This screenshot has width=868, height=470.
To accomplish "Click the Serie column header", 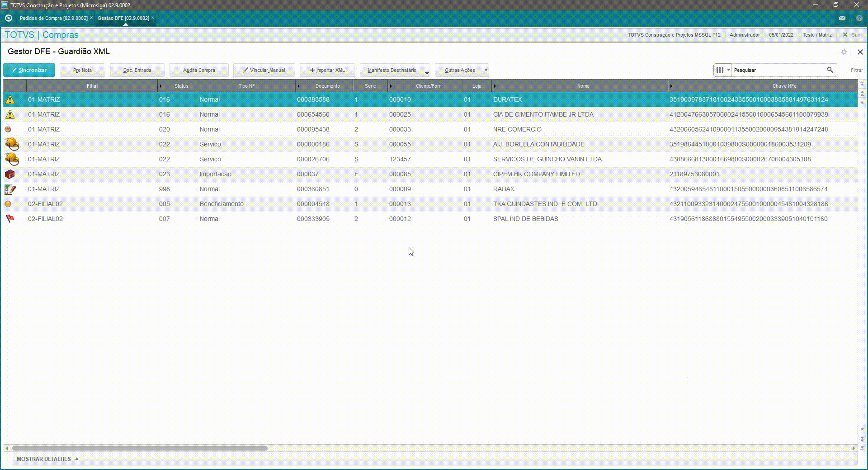I will [x=370, y=86].
